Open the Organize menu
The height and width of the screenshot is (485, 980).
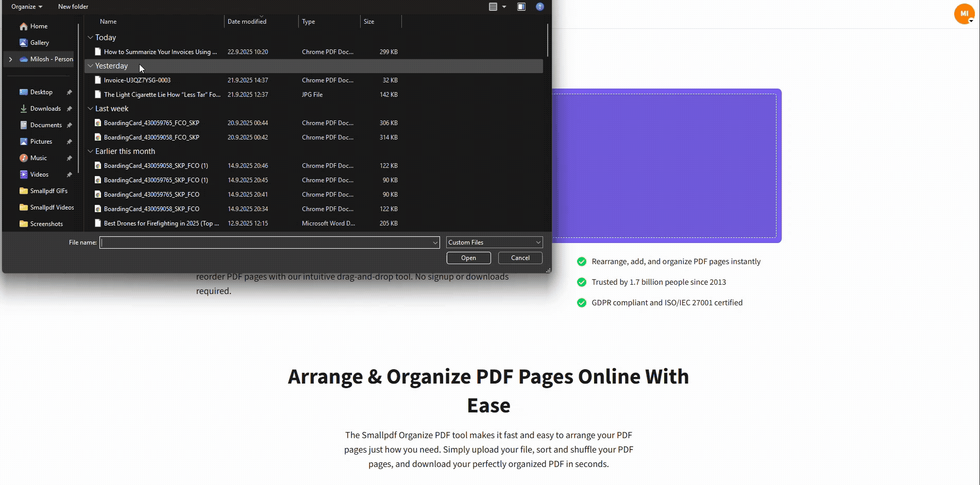(x=26, y=6)
